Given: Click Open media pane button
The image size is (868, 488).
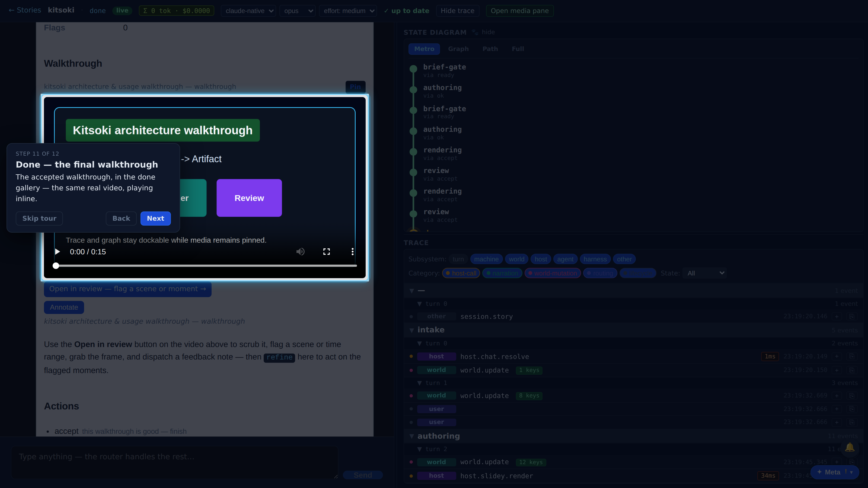Looking at the screenshot, I should [520, 11].
